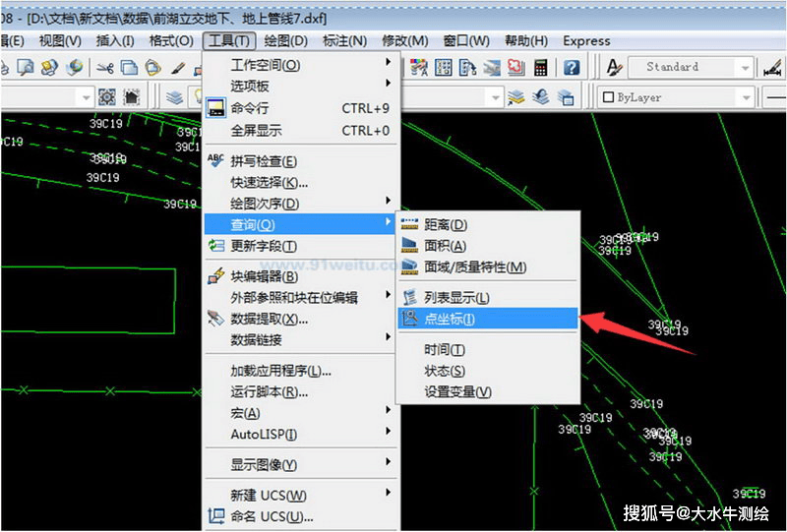
Task: Click the My Workspace house icon
Action: pos(132,97)
